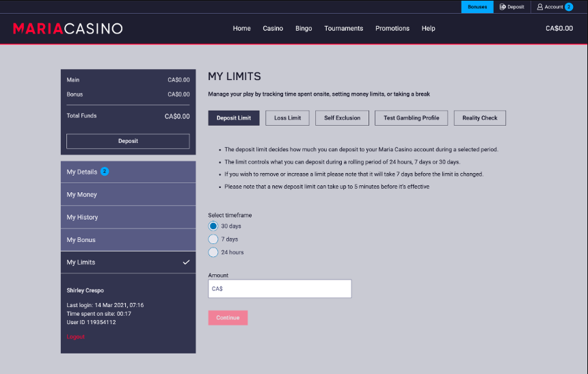Select the 24 hours timeframe option
Screen dimensions: 588x374
point(213,252)
